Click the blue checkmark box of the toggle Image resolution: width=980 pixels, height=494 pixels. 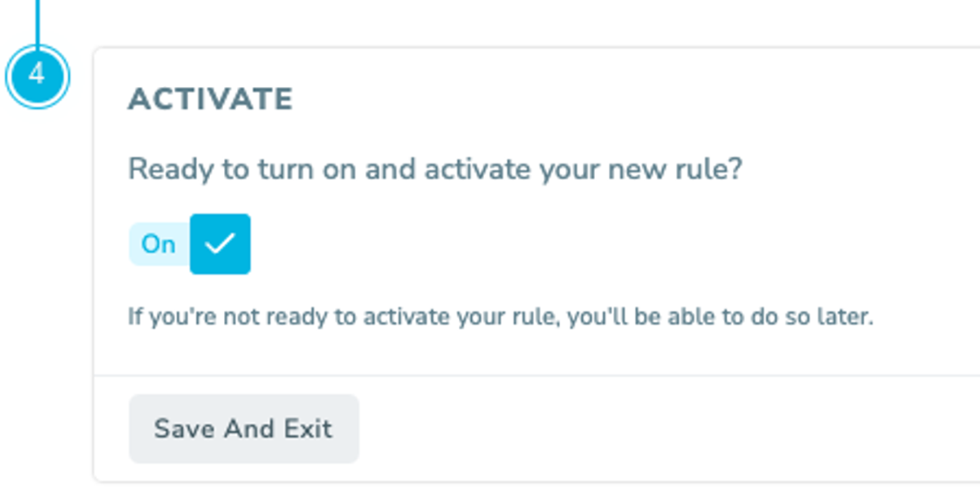[x=220, y=243]
